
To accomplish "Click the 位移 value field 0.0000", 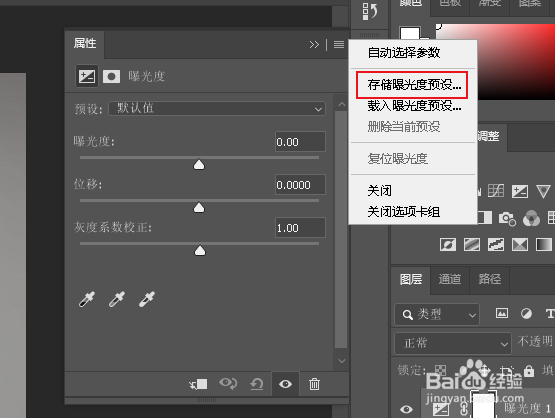I will click(x=300, y=185).
